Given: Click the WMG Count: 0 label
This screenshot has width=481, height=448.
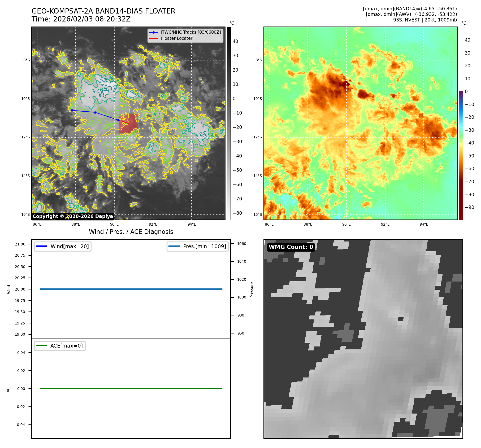Looking at the screenshot, I should click(291, 247).
